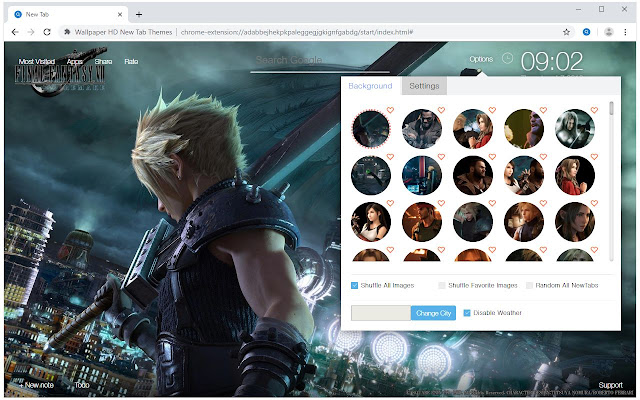This screenshot has width=640, height=400.
Task: Click the browser address bar URL
Action: pos(297,32)
